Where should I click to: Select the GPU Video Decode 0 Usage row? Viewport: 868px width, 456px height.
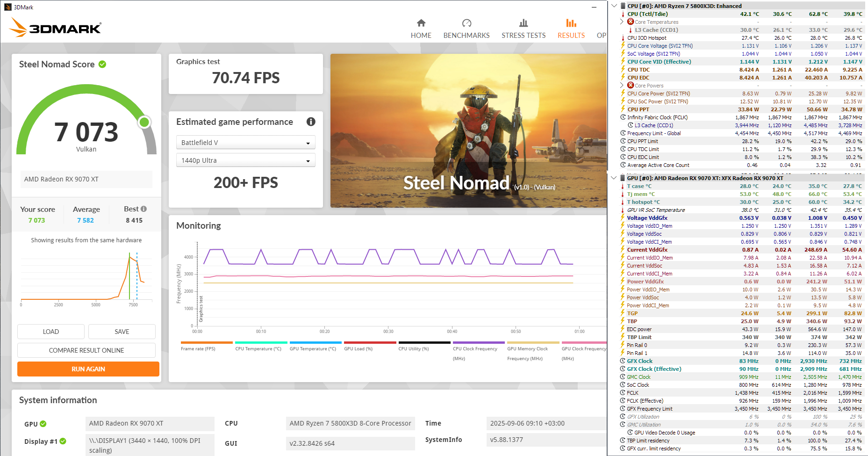741,433
